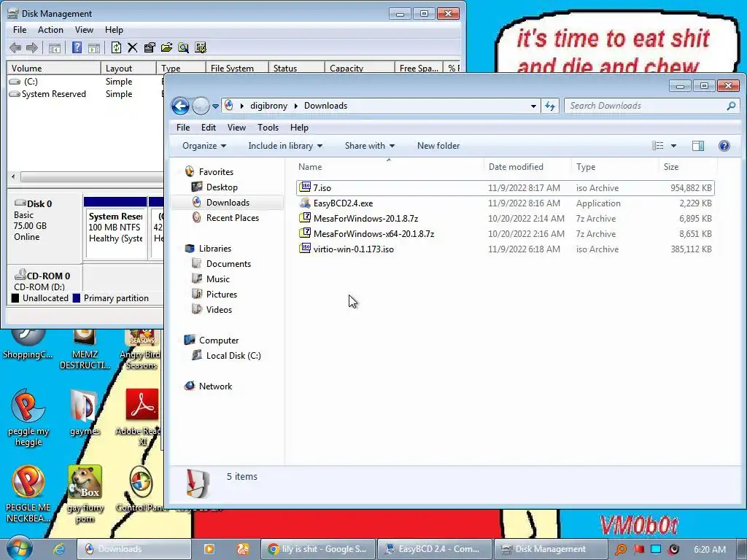747x560 pixels.
Task: Open the Disk Management Help menu
Action: (x=114, y=29)
